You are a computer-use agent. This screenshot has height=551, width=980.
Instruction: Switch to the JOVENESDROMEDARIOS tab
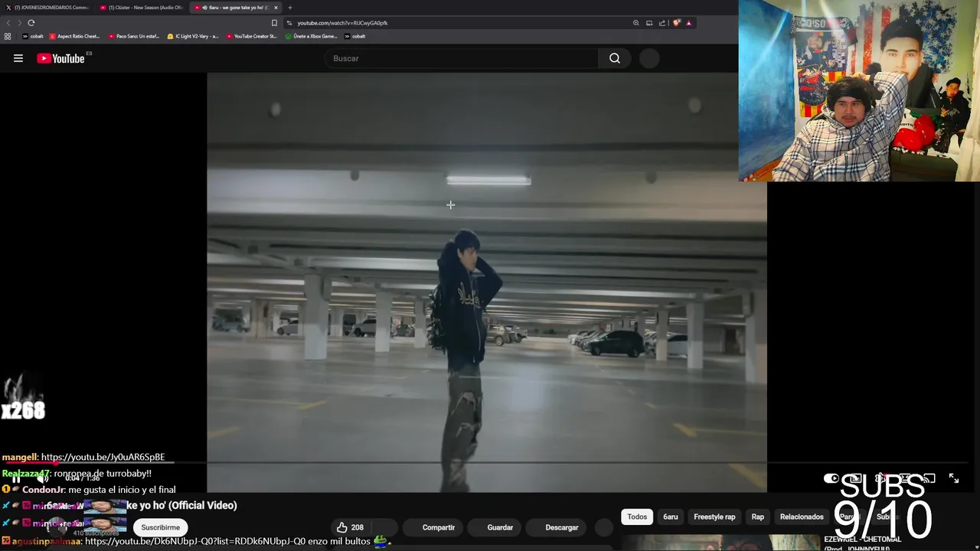(47, 8)
